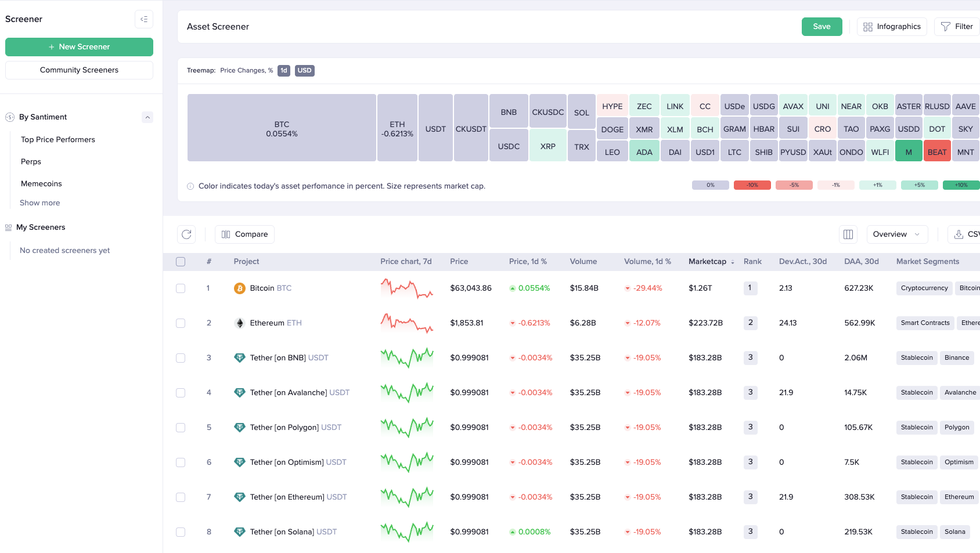The image size is (980, 553).
Task: Click the treemap info icon
Action: pos(190,186)
